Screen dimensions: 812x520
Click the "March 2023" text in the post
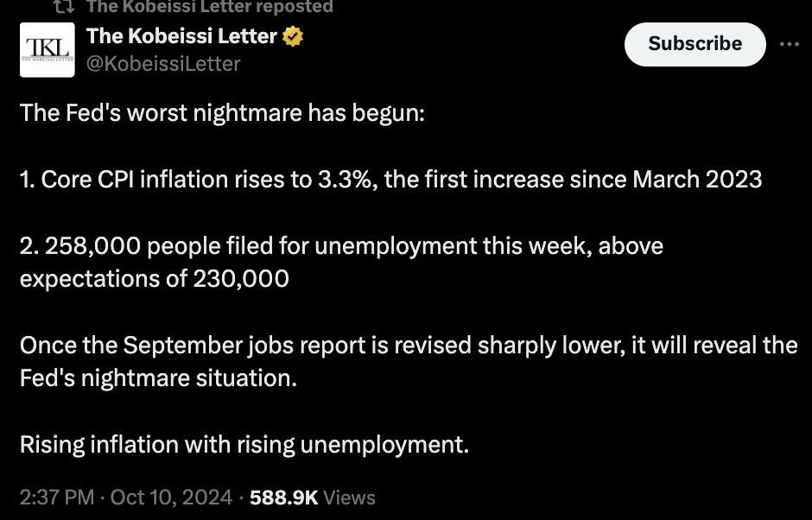click(697, 179)
